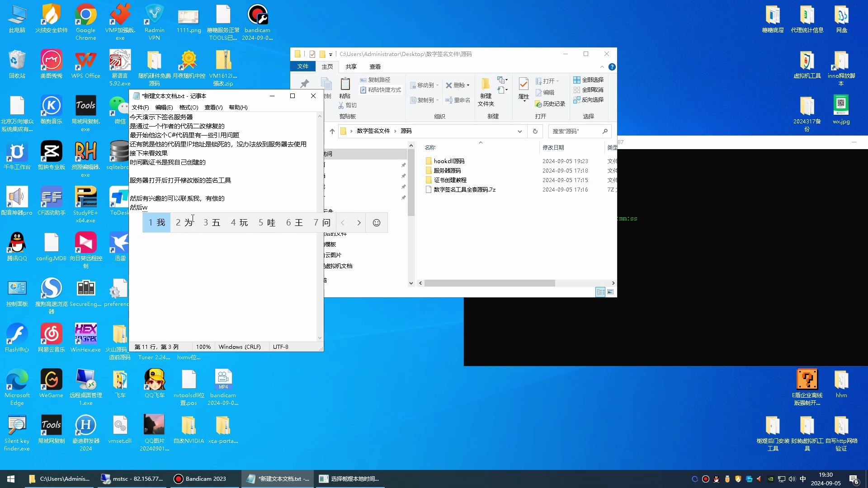Open Notepad 格式 menu
Screen dimensions: 868x488
(x=189, y=108)
